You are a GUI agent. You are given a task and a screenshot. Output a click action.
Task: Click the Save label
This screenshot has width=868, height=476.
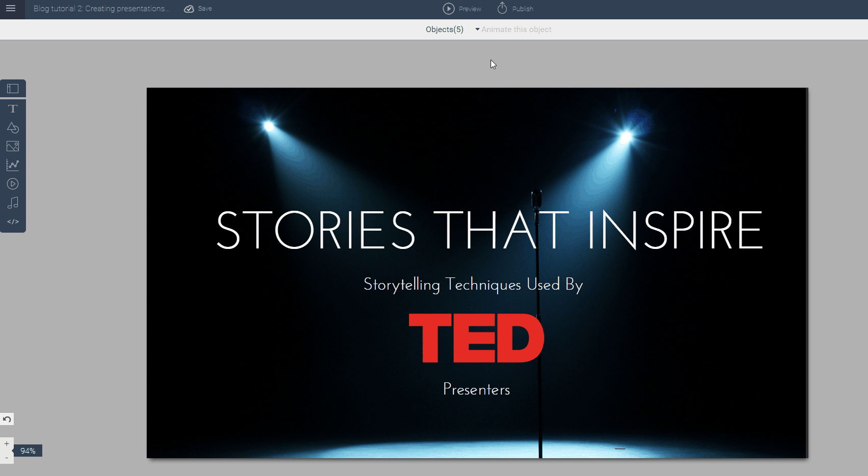(x=205, y=9)
